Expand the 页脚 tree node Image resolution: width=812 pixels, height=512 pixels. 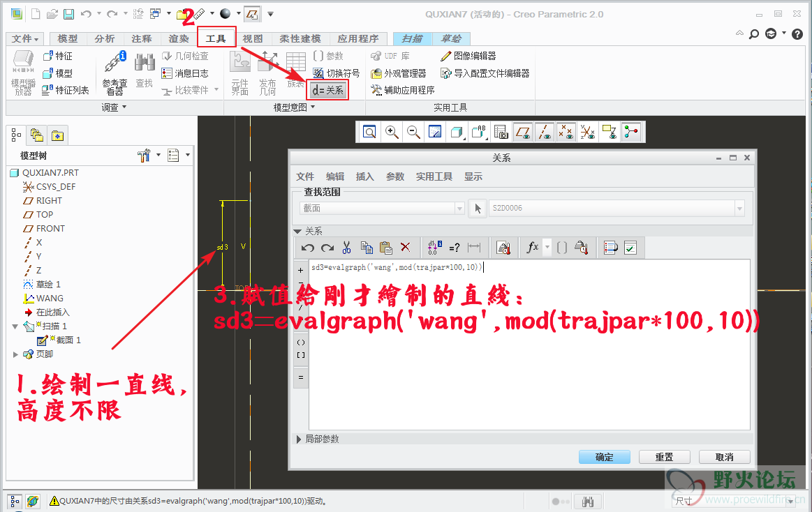[15, 354]
